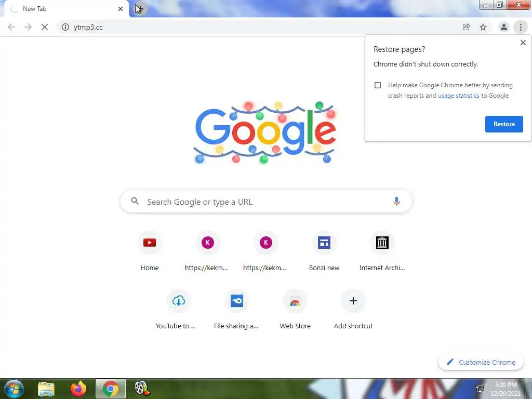This screenshot has width=532, height=399.
Task: Click the Restore button
Action: pos(504,124)
